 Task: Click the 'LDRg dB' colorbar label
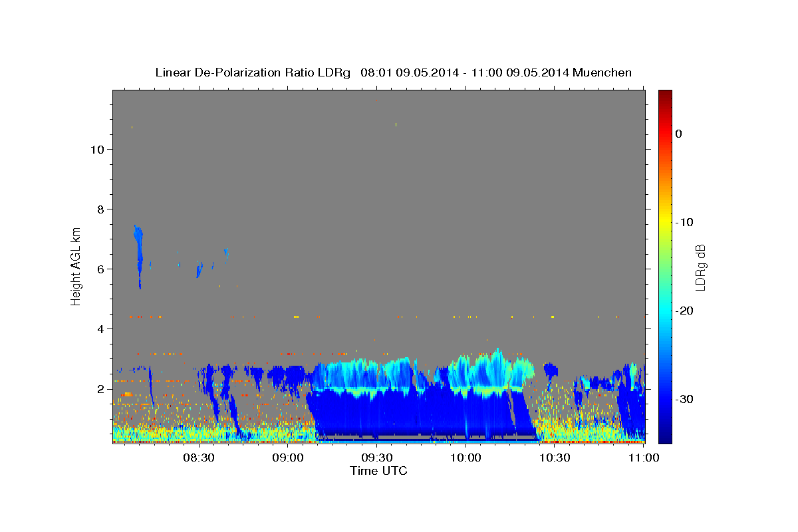point(700,267)
